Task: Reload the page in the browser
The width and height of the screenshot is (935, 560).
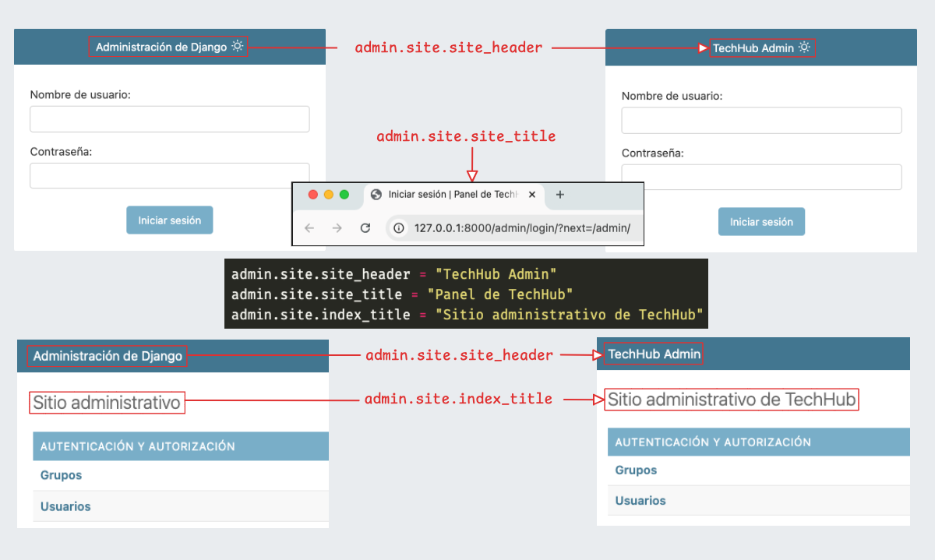Action: pos(365,228)
